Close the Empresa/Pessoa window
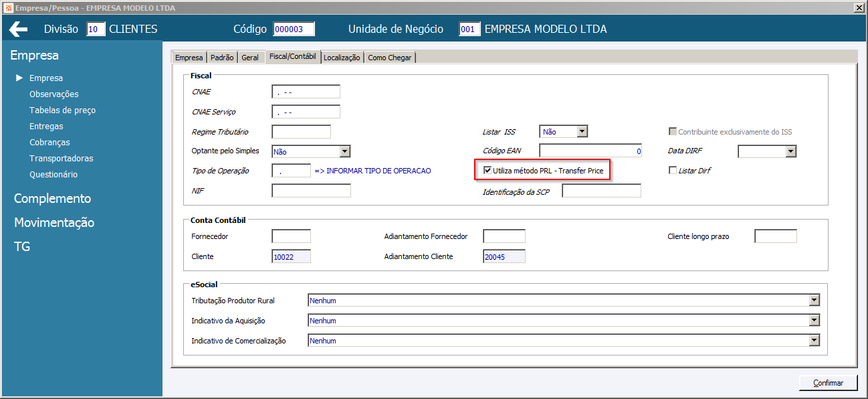The height and width of the screenshot is (399, 868). 859,7
